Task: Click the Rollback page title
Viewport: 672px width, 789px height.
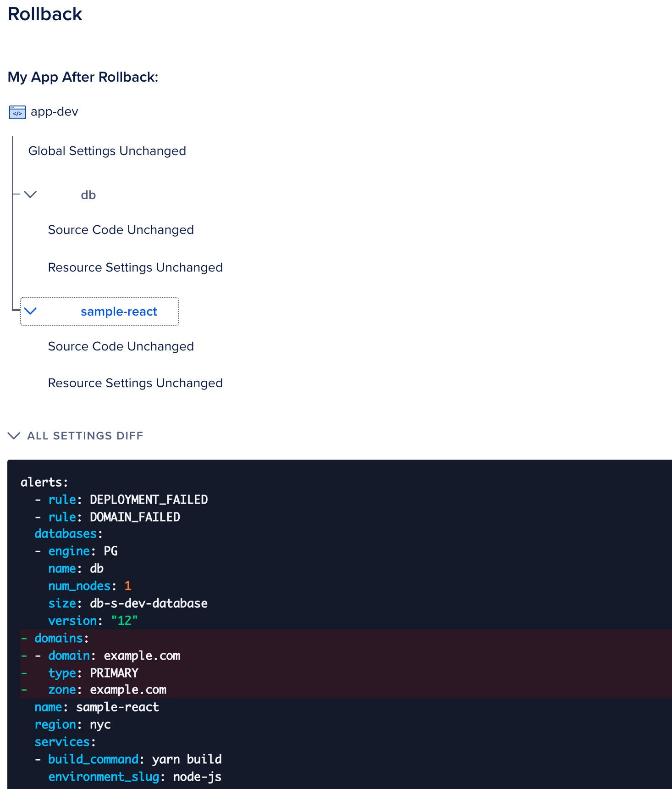Action: pos(45,14)
